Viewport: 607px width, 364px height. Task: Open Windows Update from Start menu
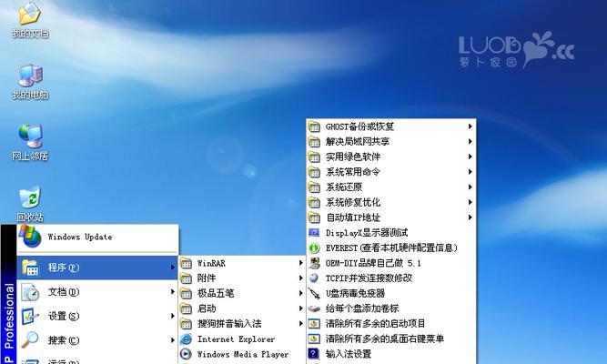[97, 237]
